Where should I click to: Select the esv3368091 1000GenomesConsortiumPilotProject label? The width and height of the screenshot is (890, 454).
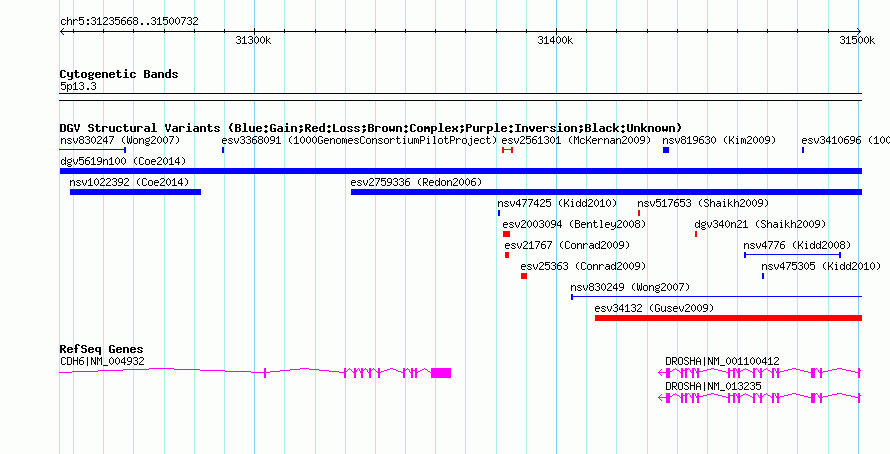[x=359, y=140]
